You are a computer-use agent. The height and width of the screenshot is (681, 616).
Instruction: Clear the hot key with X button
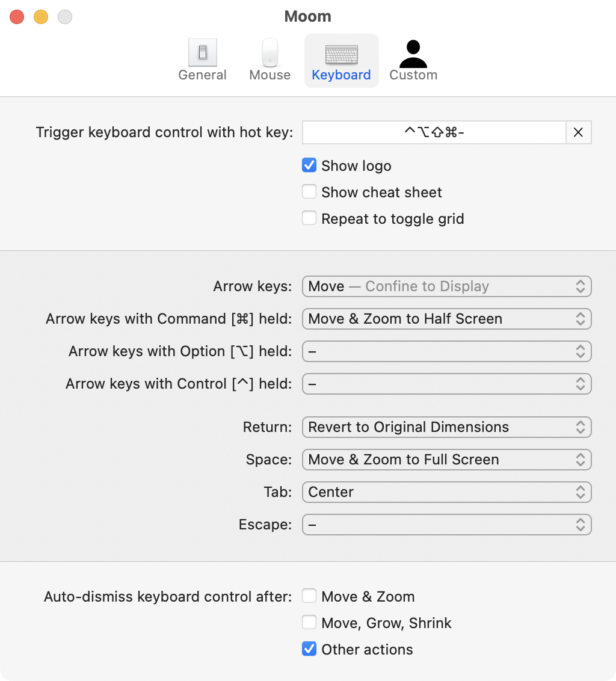(x=578, y=133)
